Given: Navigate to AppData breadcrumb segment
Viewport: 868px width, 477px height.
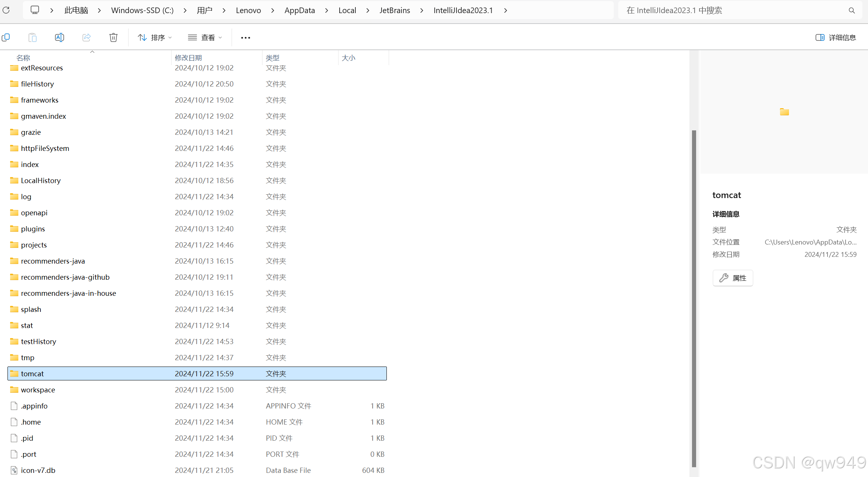Looking at the screenshot, I should click(x=300, y=10).
